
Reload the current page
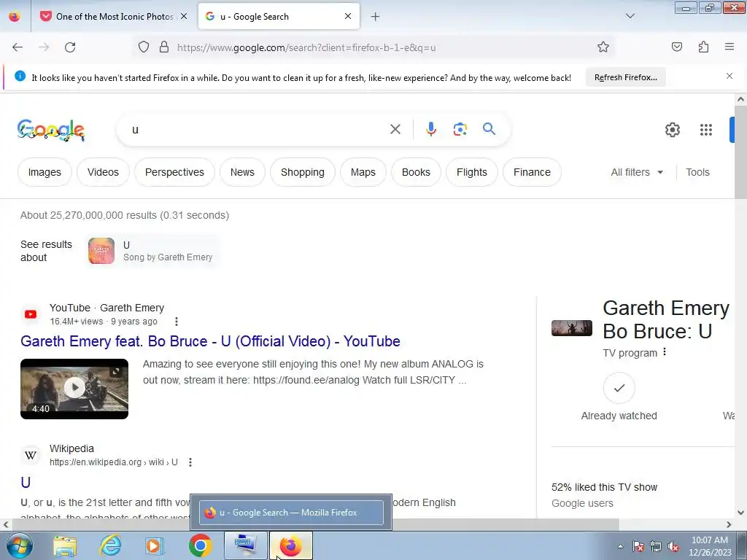tap(70, 47)
